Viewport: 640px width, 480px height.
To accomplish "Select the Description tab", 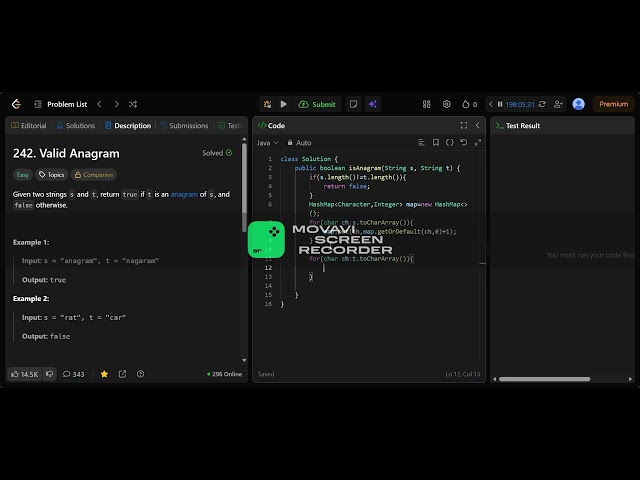I will click(128, 126).
